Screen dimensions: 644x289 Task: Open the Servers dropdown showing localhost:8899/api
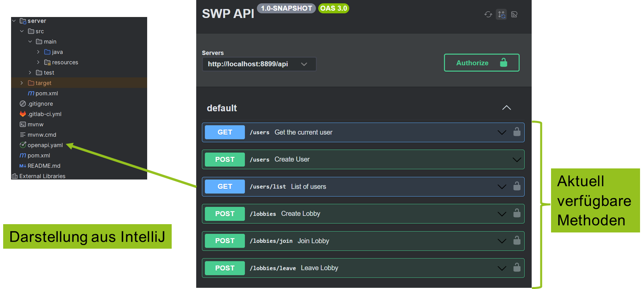[x=259, y=64]
